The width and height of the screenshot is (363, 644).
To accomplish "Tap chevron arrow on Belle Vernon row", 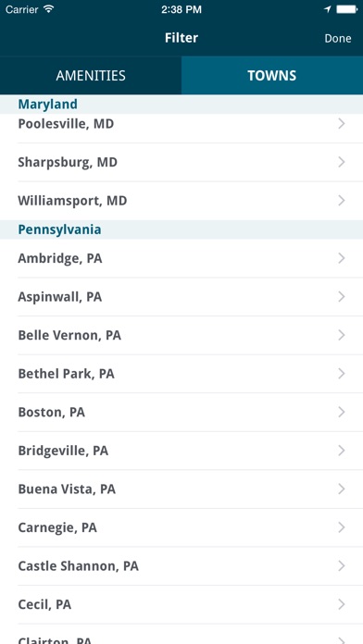I will [x=341, y=335].
